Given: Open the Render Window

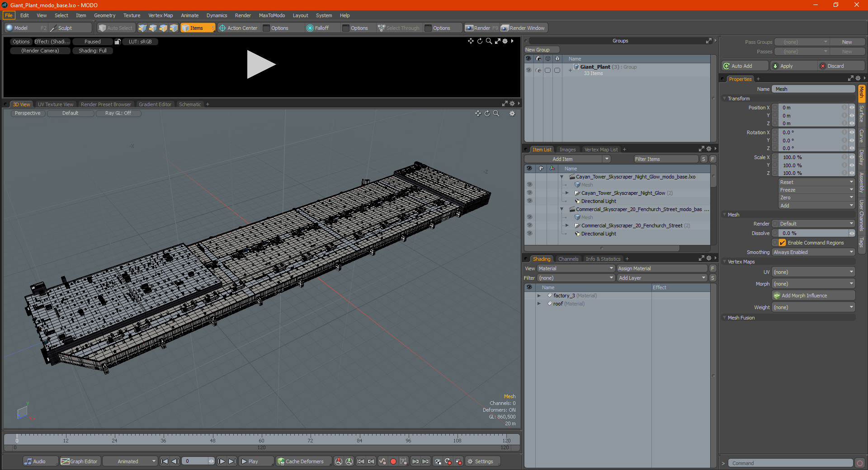Looking at the screenshot, I should point(524,28).
